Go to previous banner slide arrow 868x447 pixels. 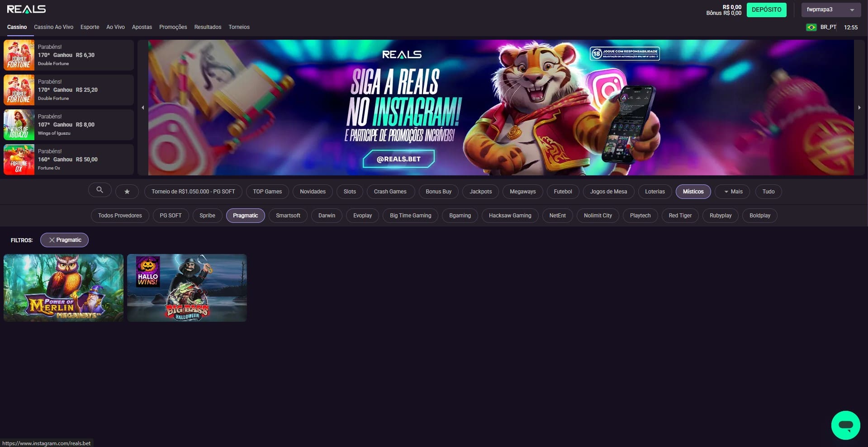pos(143,108)
